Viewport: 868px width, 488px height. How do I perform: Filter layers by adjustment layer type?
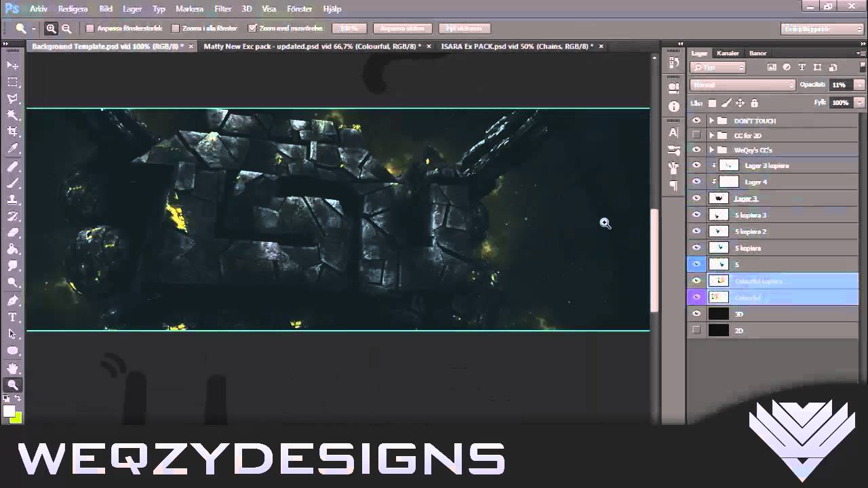click(x=787, y=67)
